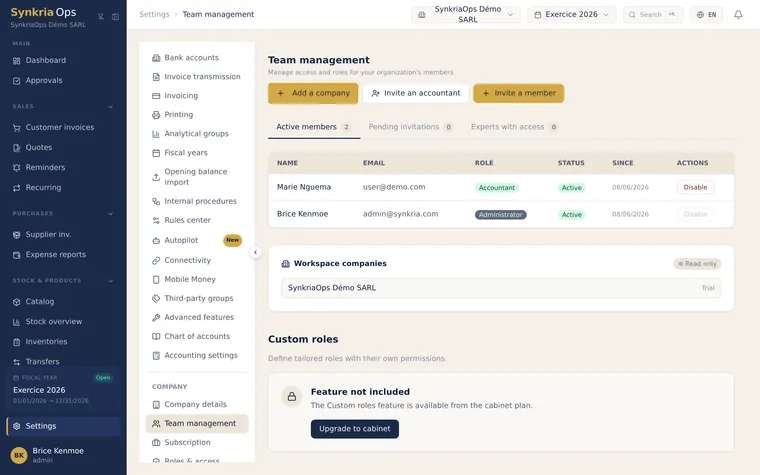
Task: Click the Expense reports icon
Action: pos(16,255)
